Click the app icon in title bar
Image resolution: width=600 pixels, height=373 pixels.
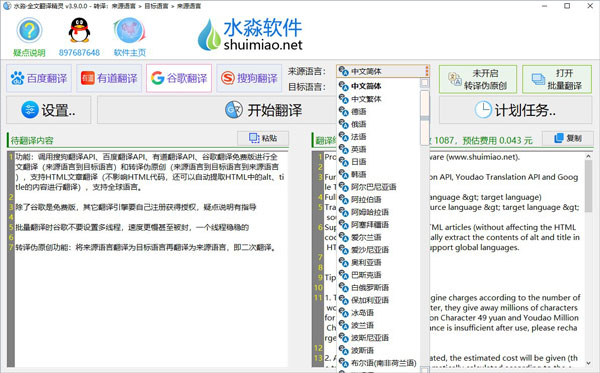[7, 6]
